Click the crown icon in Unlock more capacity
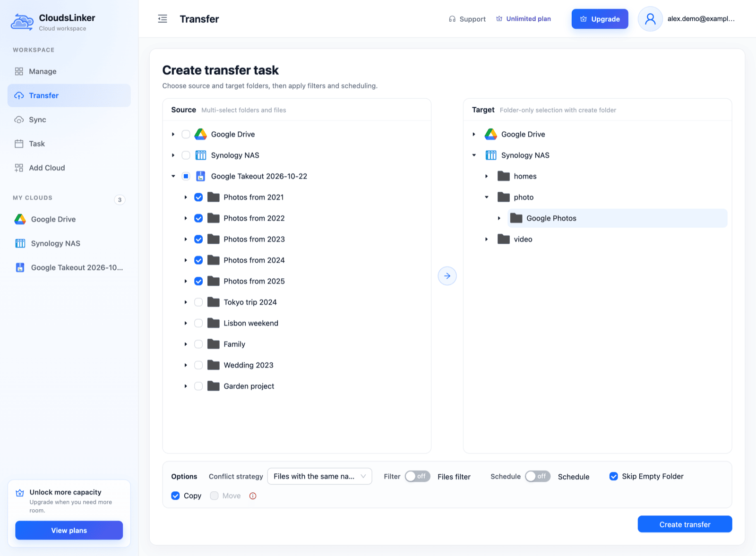Image resolution: width=756 pixels, height=556 pixels. 20,493
